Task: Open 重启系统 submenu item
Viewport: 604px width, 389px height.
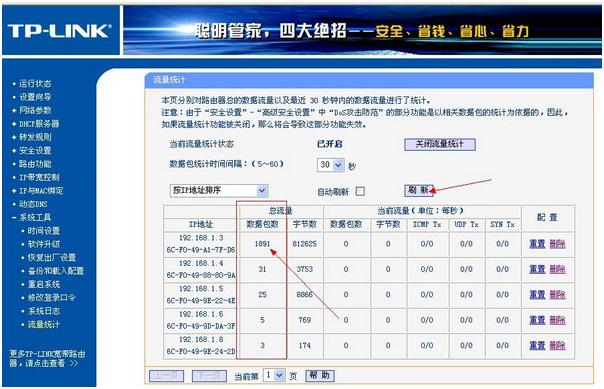Action: 44,284
